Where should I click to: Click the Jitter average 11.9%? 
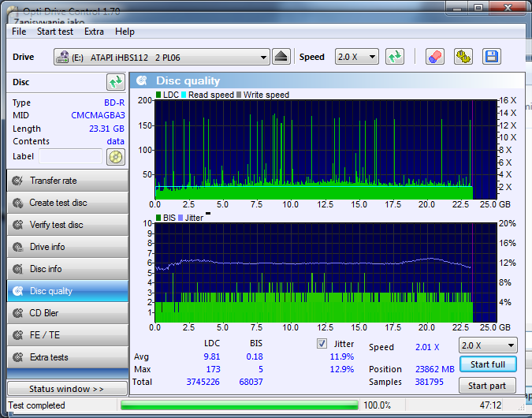point(342,357)
